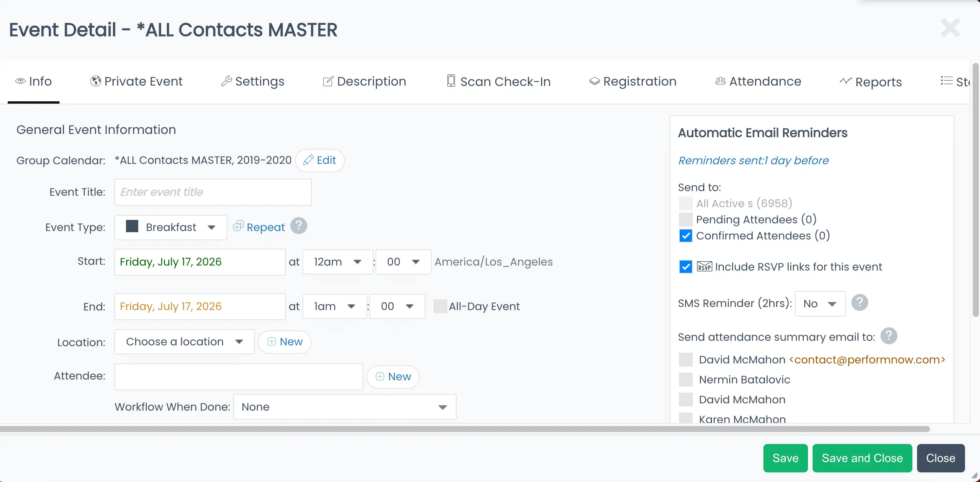This screenshot has height=482, width=980.
Task: Open the Choose a location dropdown
Action: tap(184, 342)
